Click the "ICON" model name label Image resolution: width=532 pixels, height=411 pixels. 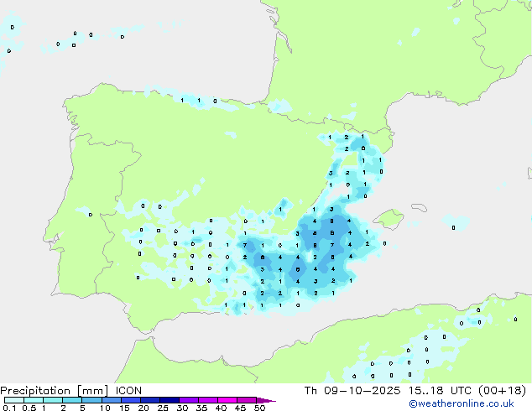pyautogui.click(x=128, y=391)
